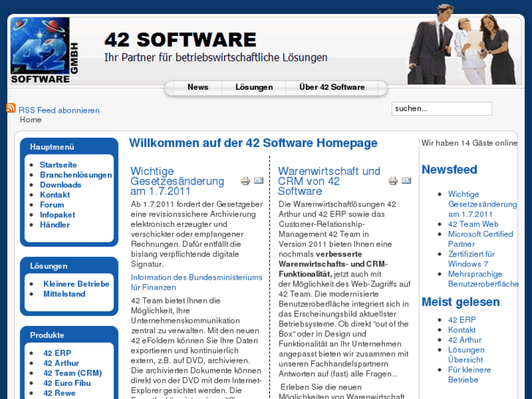532x399 pixels.
Task: Open the RSS Feed abonnieren link
Action: 59,111
